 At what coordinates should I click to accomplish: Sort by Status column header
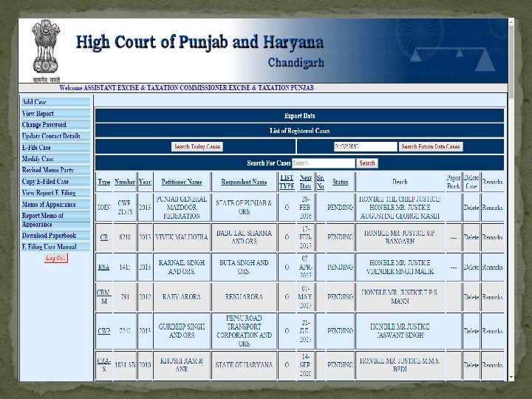341,182
